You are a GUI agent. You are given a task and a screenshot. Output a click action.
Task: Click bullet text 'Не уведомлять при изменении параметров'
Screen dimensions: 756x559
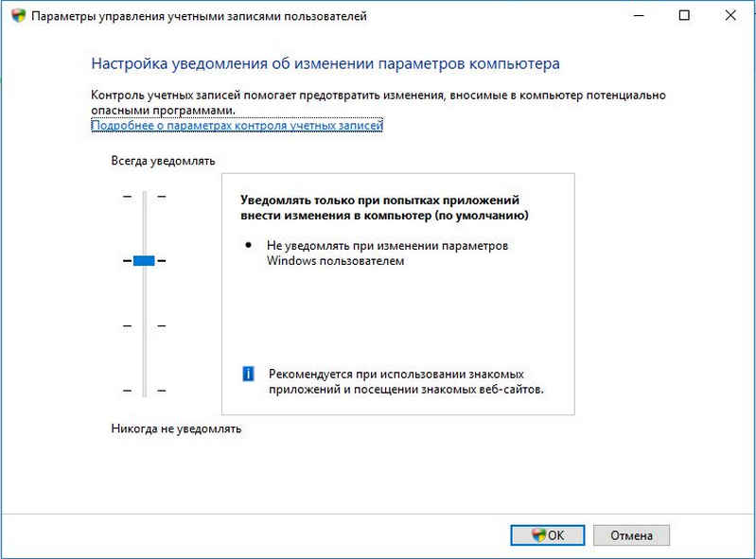click(x=387, y=245)
